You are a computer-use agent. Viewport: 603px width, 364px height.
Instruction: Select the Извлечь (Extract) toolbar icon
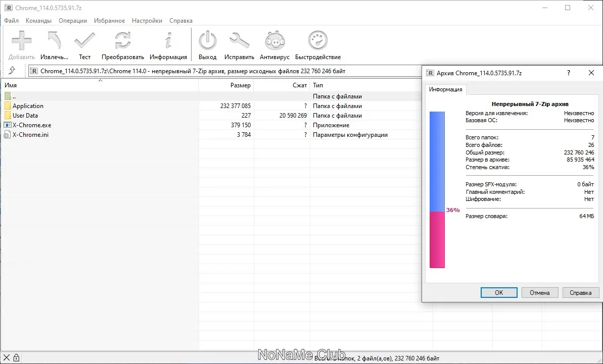pos(54,40)
